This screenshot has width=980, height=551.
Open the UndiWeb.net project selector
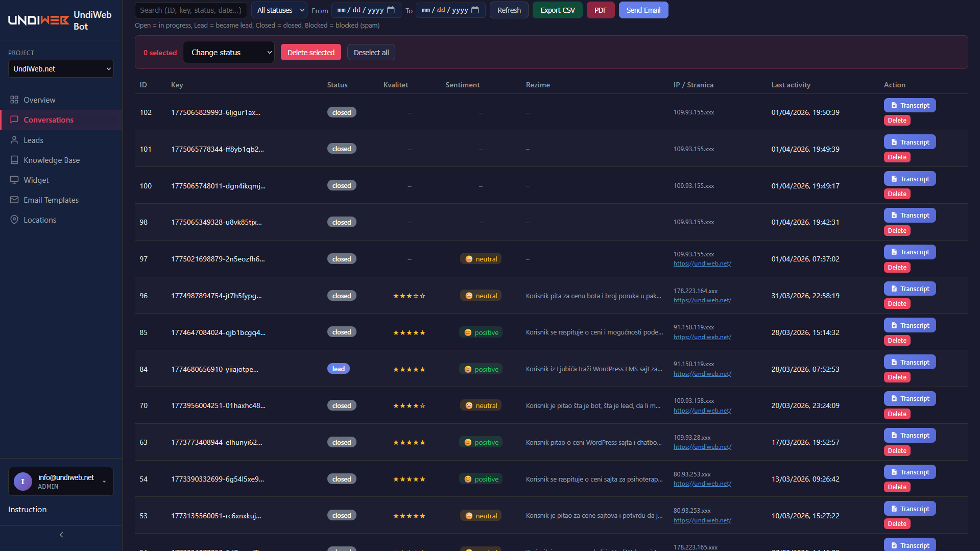[x=61, y=68]
